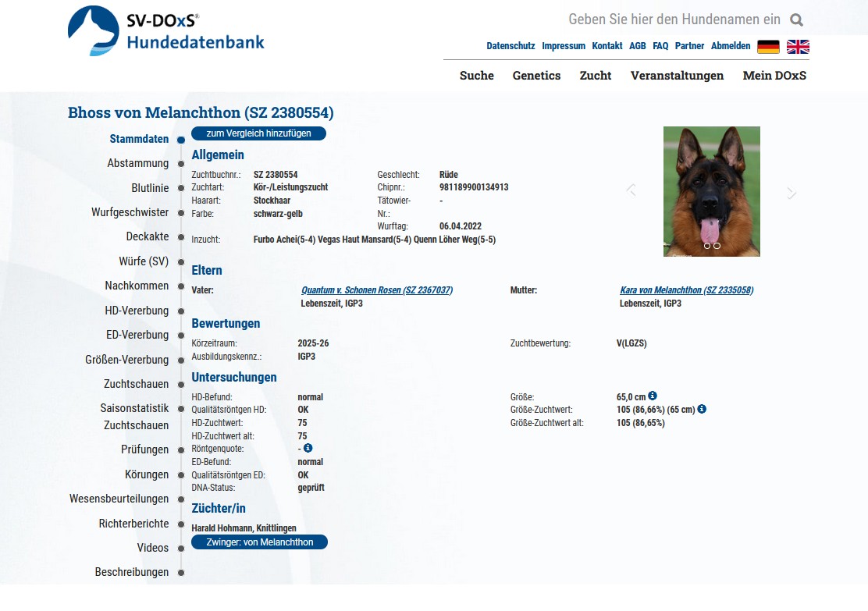
Task: Open the Genetics menu
Action: 536,76
